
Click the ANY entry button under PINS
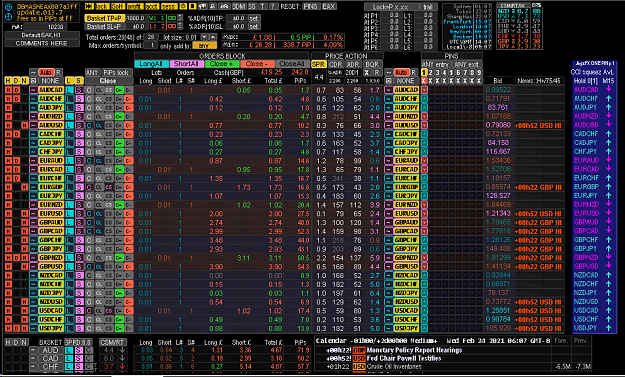click(x=436, y=64)
